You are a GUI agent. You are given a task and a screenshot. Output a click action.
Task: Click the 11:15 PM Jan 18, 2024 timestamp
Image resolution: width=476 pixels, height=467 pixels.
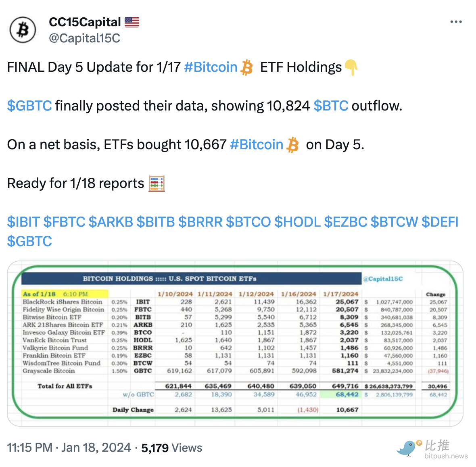[x=69, y=448]
